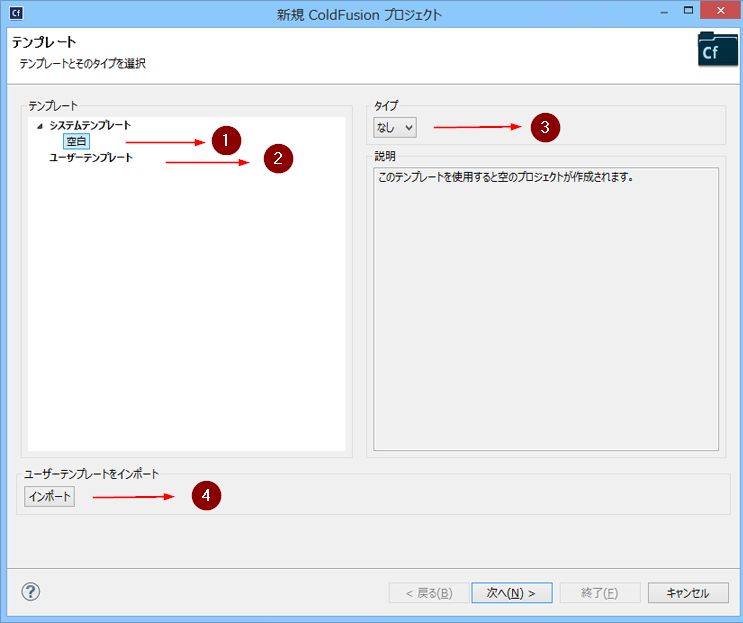Select the 空白 template

click(76, 141)
